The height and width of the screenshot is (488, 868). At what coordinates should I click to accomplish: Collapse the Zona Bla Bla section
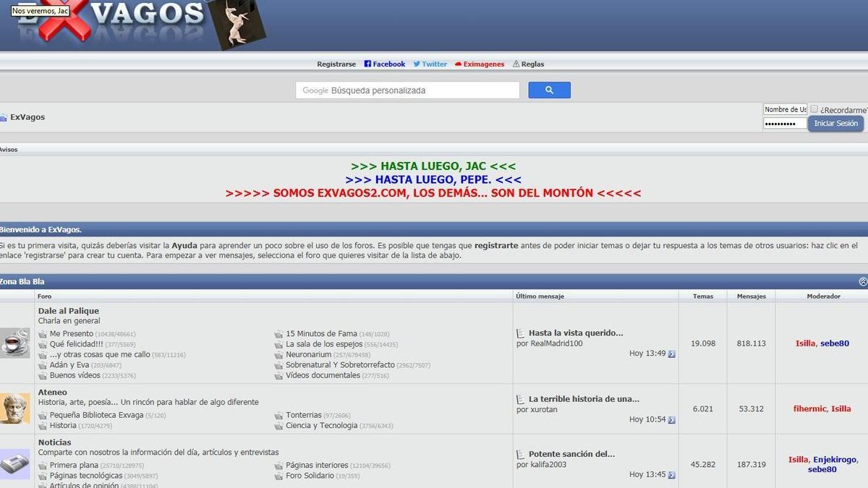[862, 281]
